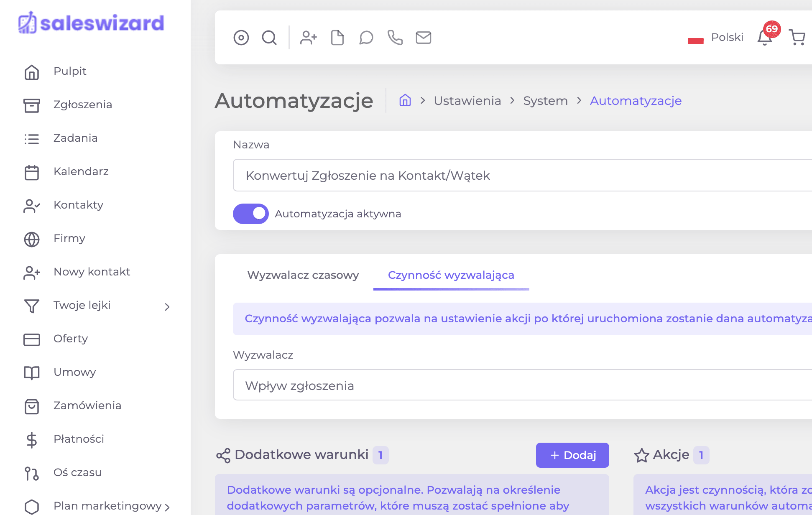Expand the Twoje lejki submenu chevron

pos(167,307)
